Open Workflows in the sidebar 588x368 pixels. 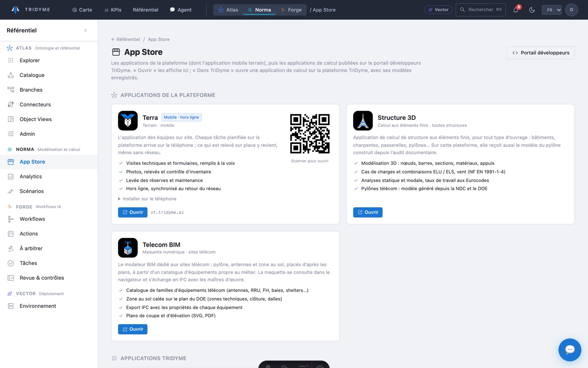(x=49, y=219)
